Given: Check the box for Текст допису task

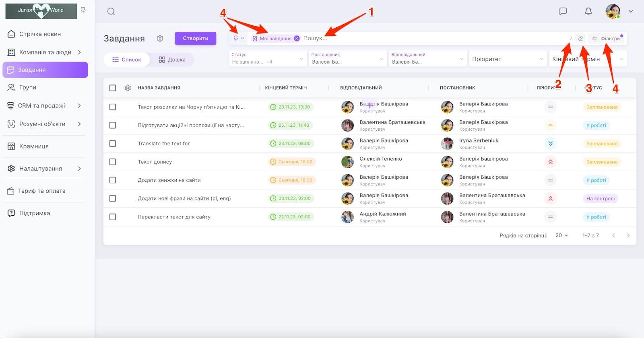Looking at the screenshot, I should 113,162.
